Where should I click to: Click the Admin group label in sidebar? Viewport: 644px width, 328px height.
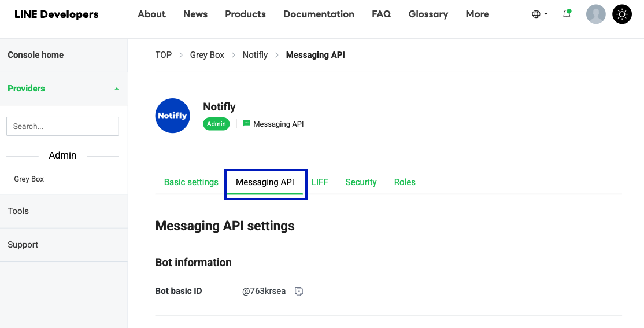coord(62,156)
